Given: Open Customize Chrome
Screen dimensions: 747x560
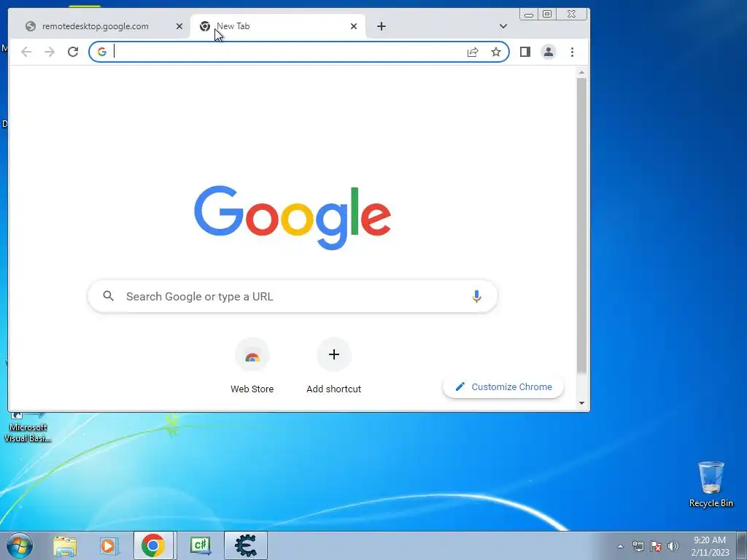Looking at the screenshot, I should [503, 386].
